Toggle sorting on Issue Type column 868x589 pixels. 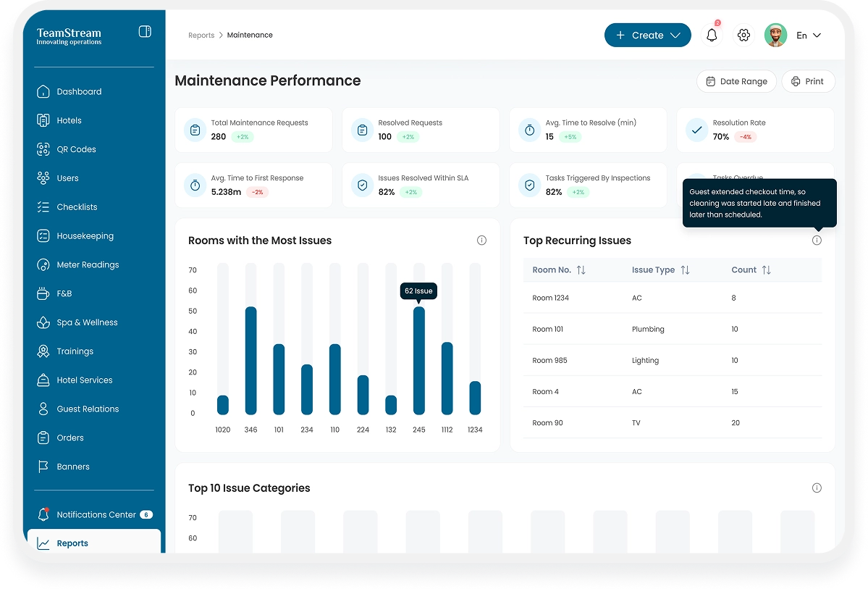[x=685, y=270]
